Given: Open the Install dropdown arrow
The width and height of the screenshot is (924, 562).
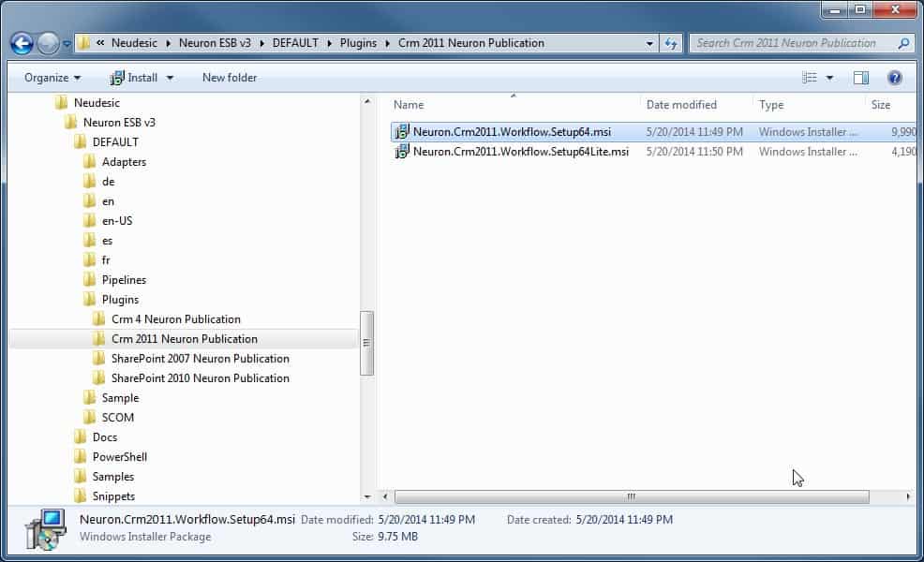Looking at the screenshot, I should [170, 78].
